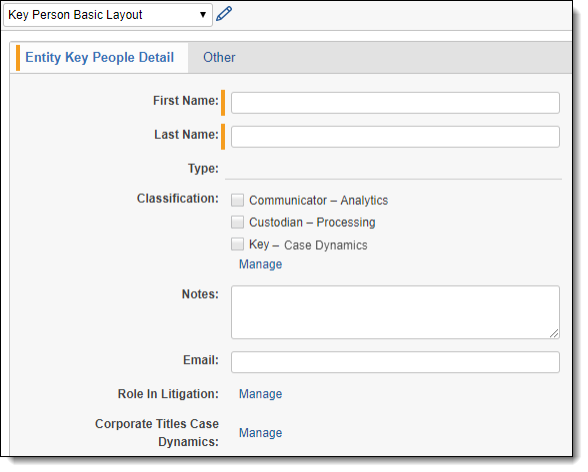Image resolution: width=588 pixels, height=472 pixels.
Task: Click the Role In Litigation label
Action: pos(168,394)
